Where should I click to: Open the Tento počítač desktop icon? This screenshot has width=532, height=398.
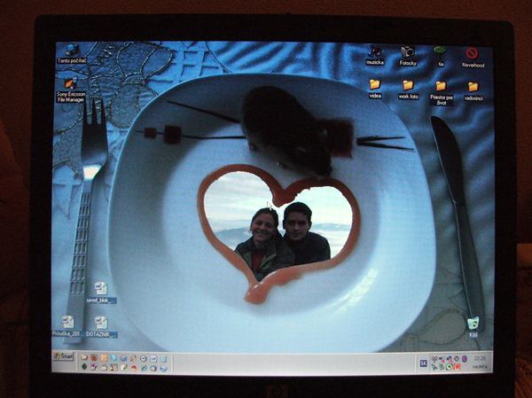click(71, 51)
